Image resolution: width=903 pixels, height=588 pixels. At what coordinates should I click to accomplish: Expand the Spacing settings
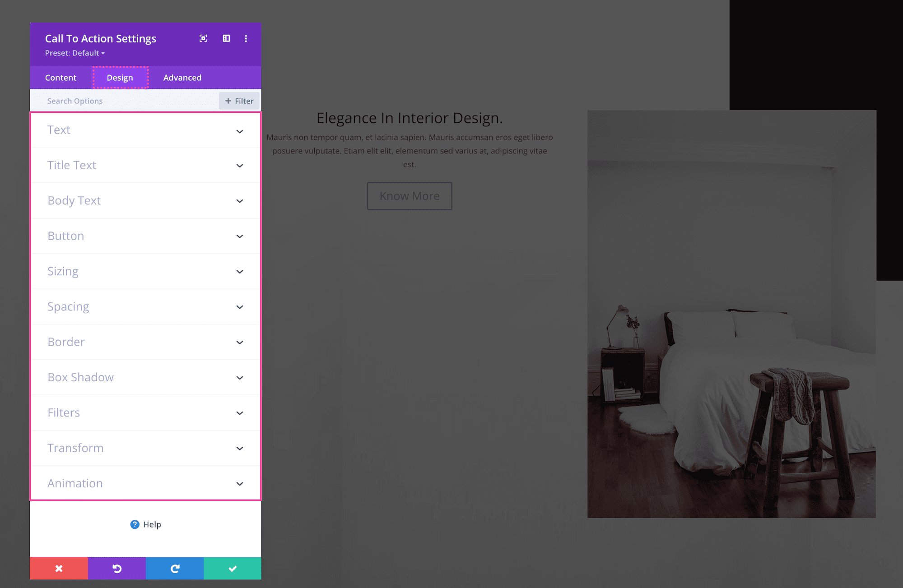coord(145,306)
